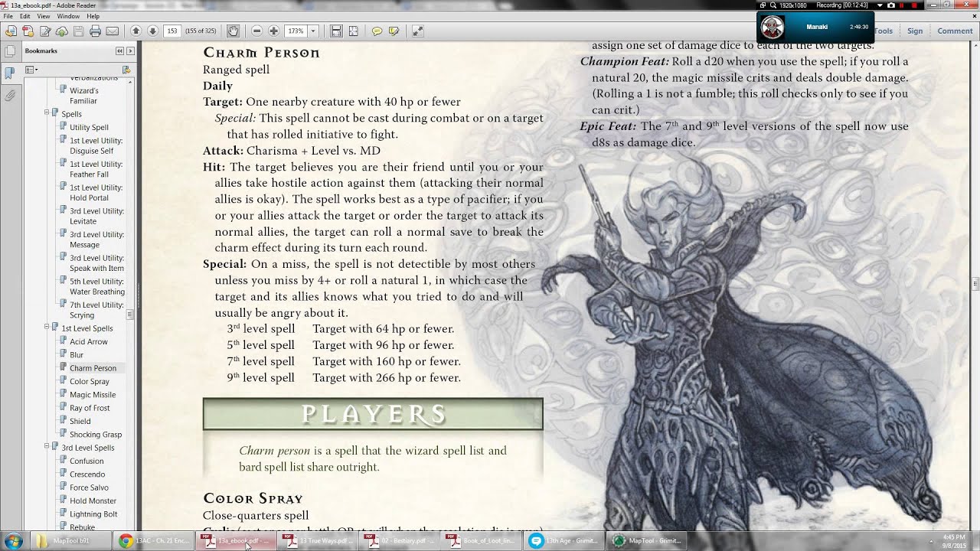
Task: Open Page Thumbnails panel icon
Action: [9, 51]
